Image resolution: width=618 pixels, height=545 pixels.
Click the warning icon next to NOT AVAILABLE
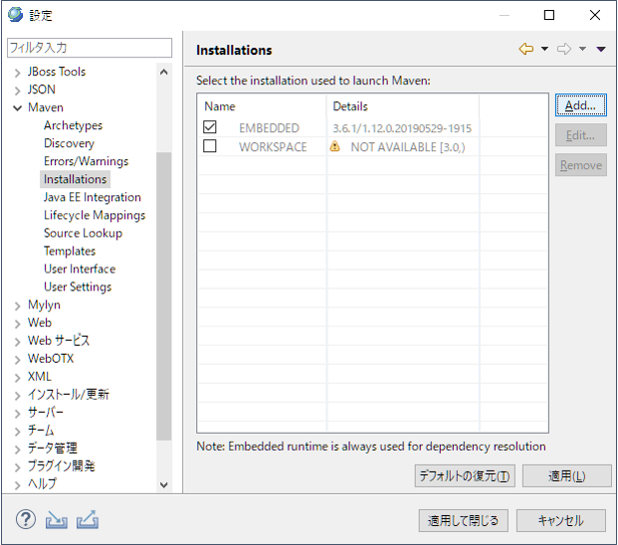[x=335, y=146]
